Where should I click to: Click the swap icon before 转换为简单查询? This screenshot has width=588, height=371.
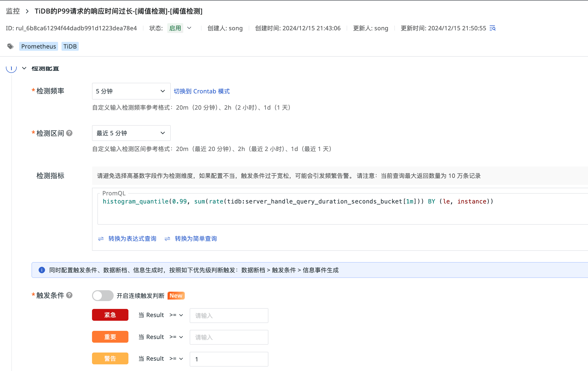tap(167, 239)
